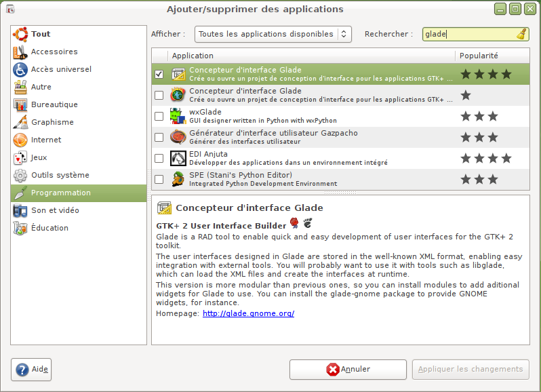541x392 pixels.
Task: Click the pane divider handle below the list
Action: coord(340,193)
